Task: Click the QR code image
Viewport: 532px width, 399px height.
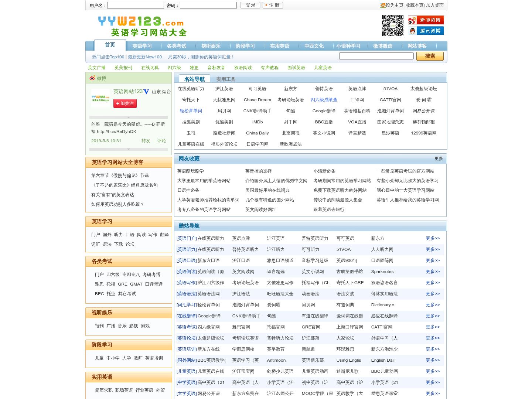Action: (x=392, y=25)
